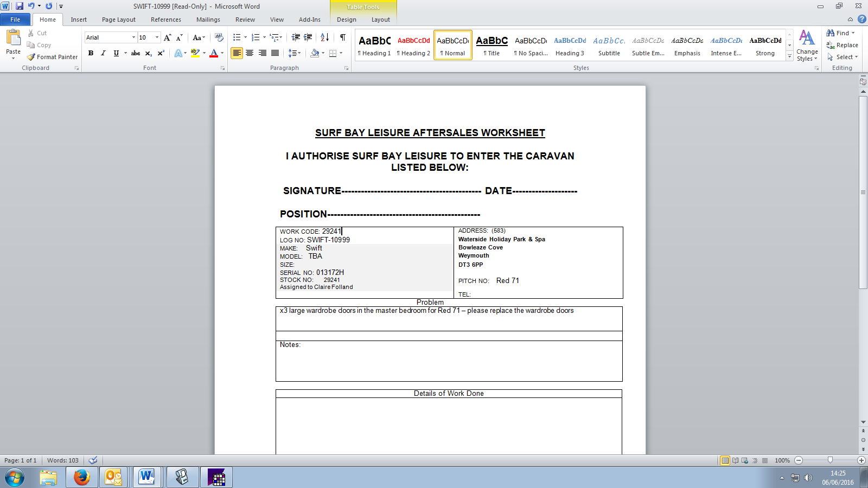Toggle Italic formatting

tap(103, 53)
